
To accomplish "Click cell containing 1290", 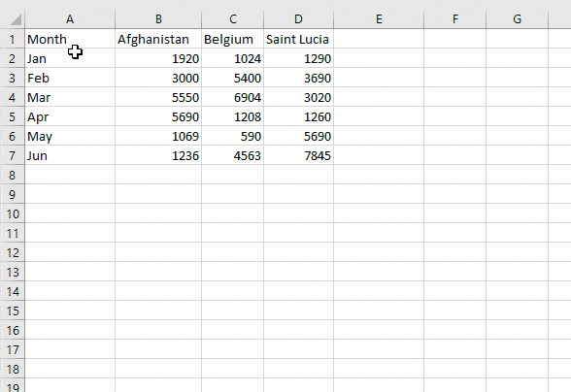I will (x=299, y=58).
